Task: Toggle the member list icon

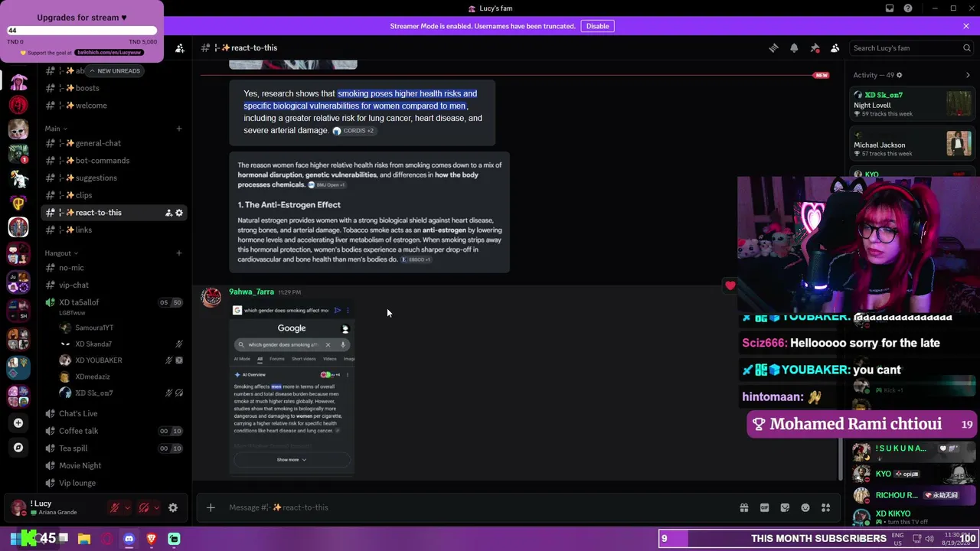Action: pyautogui.click(x=835, y=47)
